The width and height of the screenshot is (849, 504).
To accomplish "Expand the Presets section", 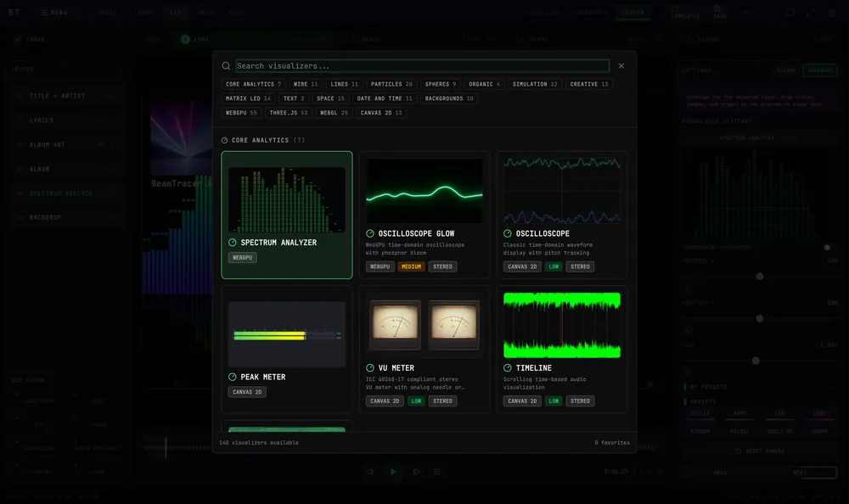I will [758, 401].
